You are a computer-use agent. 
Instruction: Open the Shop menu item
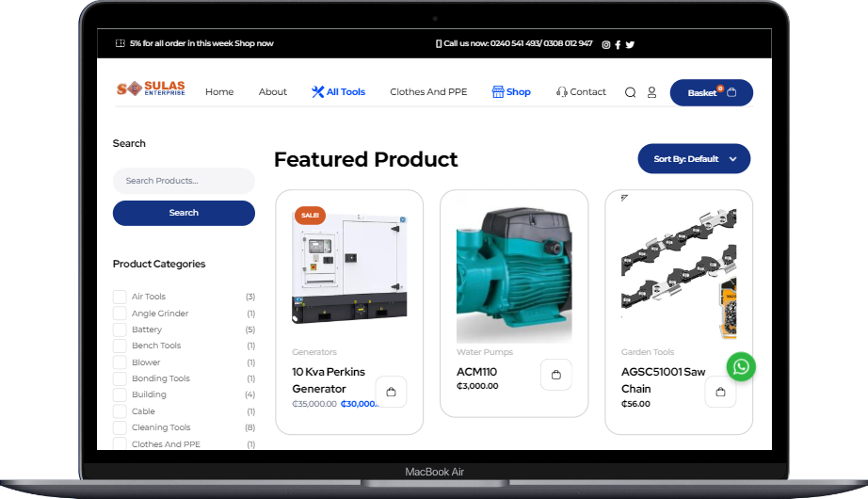pos(511,92)
